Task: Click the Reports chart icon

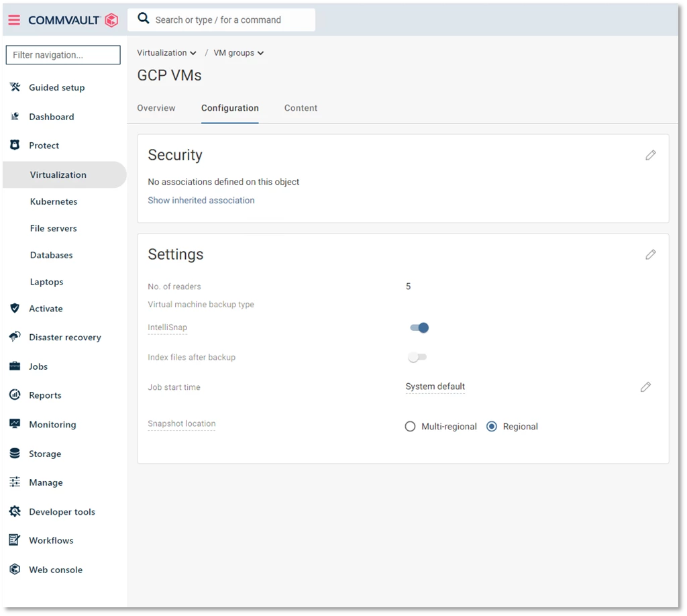Action: [x=15, y=395]
